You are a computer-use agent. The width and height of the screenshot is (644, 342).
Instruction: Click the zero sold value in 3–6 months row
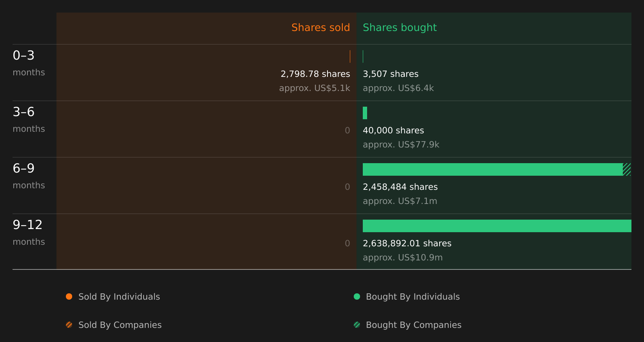click(347, 131)
